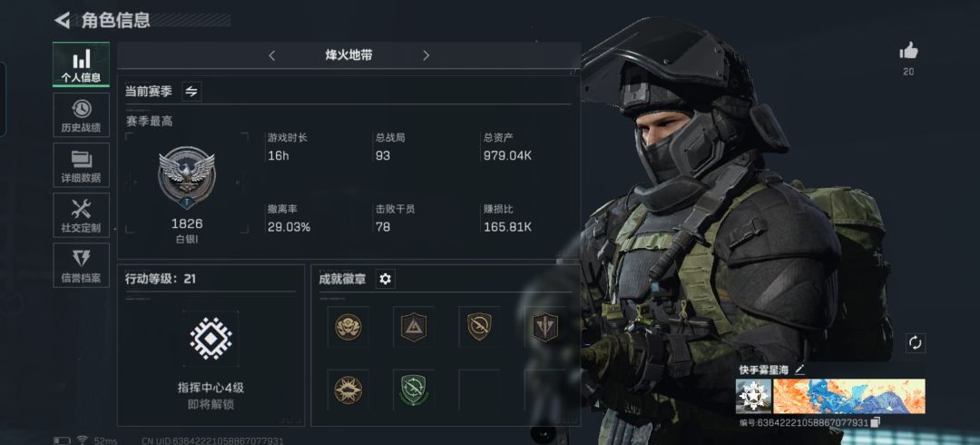Click the 指挥中心4级 pattern icon
The image size is (980, 445).
coord(211,339)
